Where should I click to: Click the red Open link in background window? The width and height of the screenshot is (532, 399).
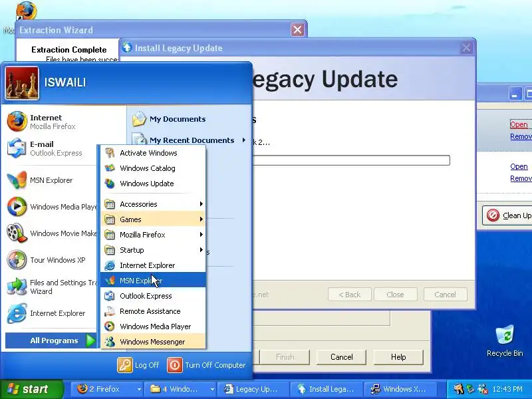click(x=519, y=124)
